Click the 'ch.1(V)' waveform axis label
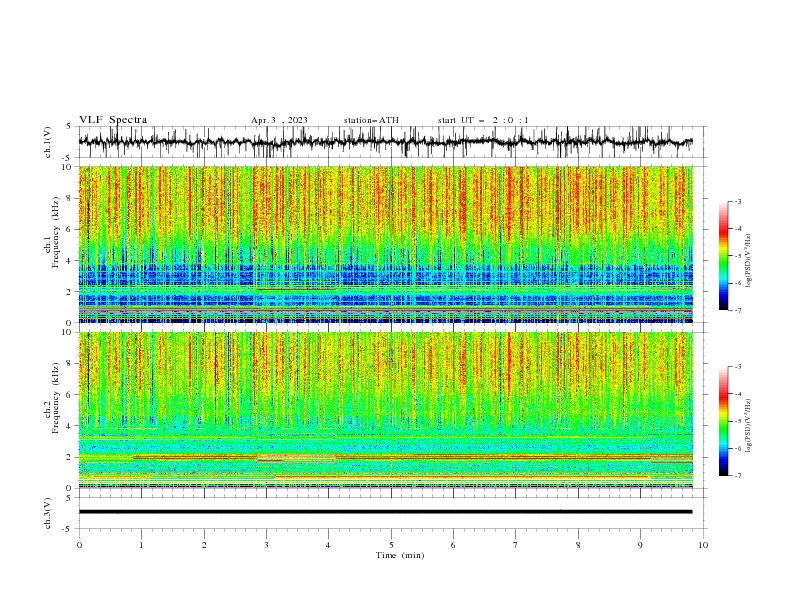792x612 pixels. (x=48, y=142)
